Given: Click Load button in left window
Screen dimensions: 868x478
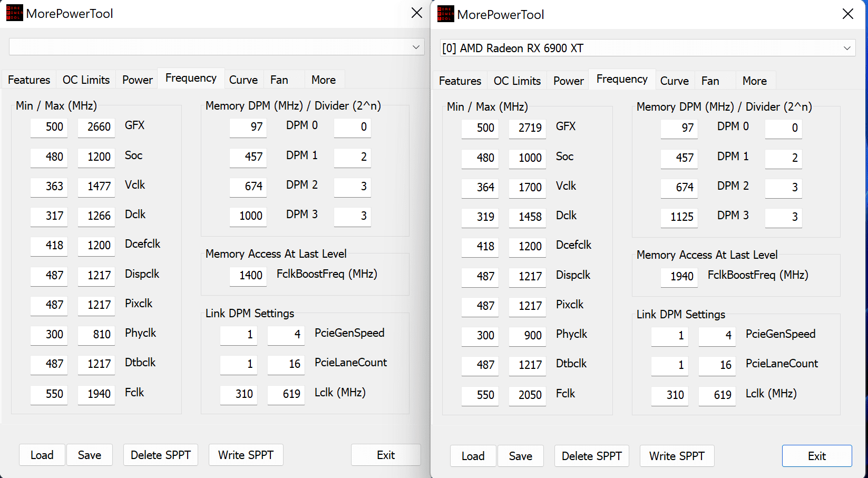Looking at the screenshot, I should point(42,455).
